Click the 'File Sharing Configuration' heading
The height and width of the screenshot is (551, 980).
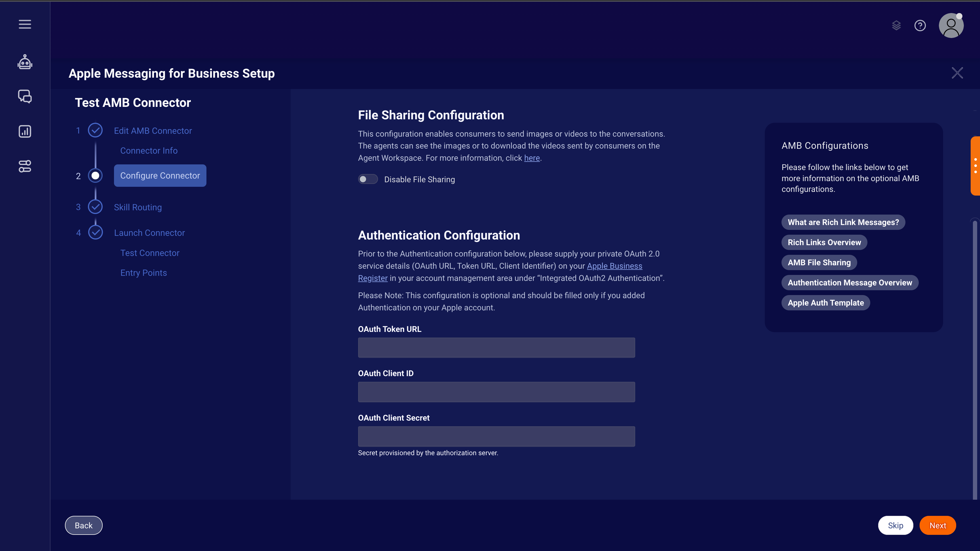[x=431, y=115]
